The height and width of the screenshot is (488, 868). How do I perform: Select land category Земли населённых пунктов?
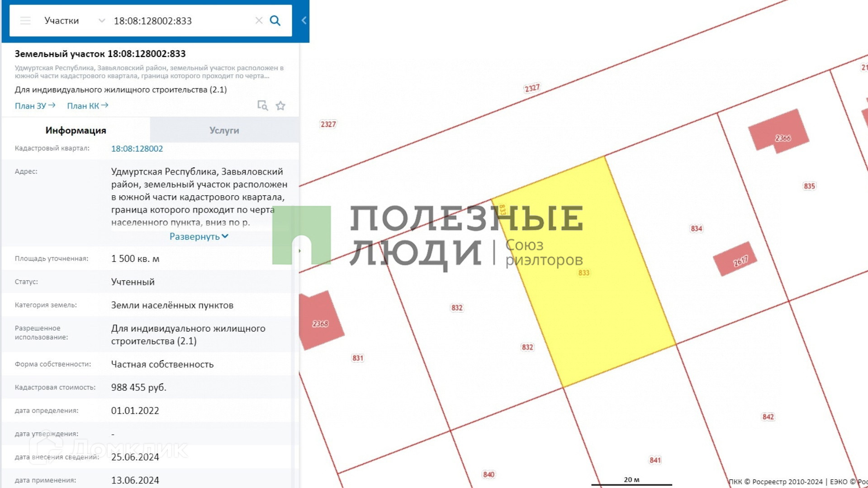[x=172, y=305]
